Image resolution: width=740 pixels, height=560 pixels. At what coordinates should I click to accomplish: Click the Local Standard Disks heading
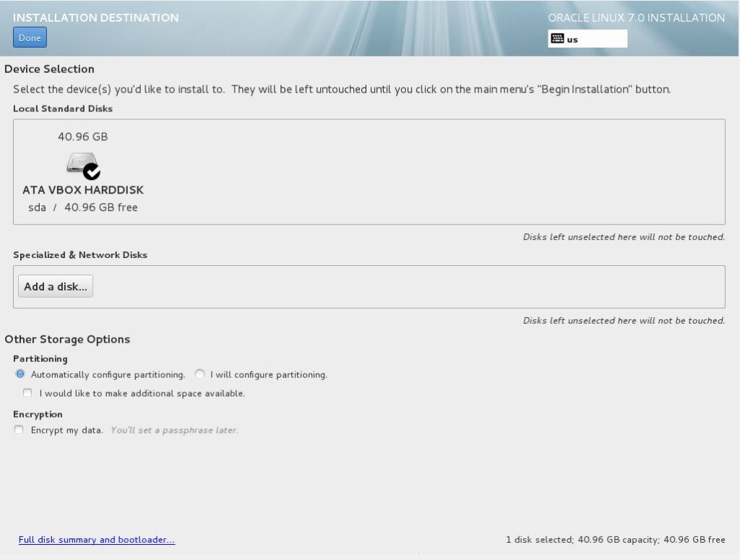[x=63, y=108]
